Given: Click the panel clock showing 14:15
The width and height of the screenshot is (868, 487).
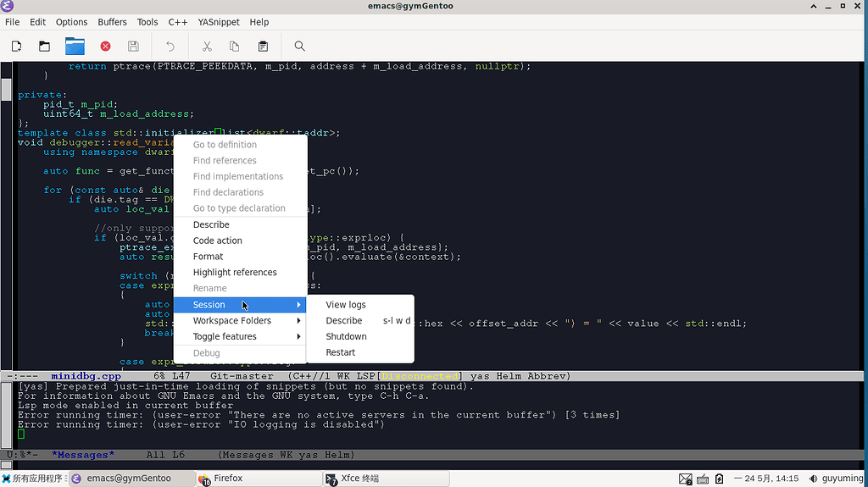Looking at the screenshot, I should 766,479.
